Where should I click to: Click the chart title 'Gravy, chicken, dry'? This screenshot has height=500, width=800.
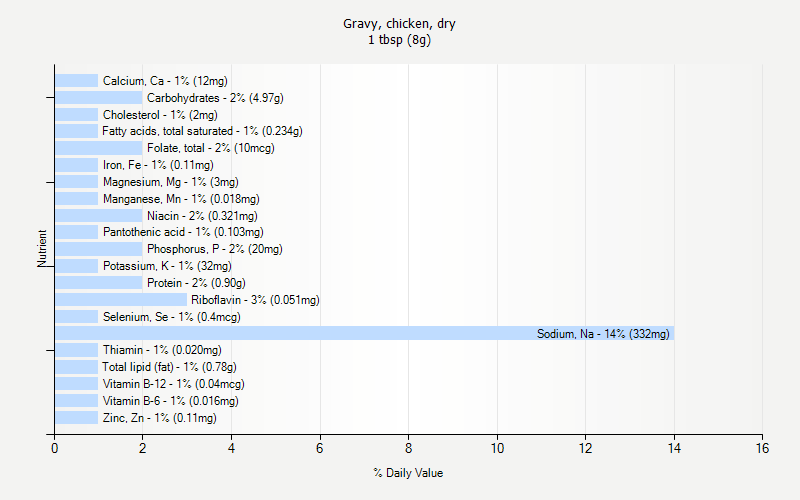[x=399, y=23]
